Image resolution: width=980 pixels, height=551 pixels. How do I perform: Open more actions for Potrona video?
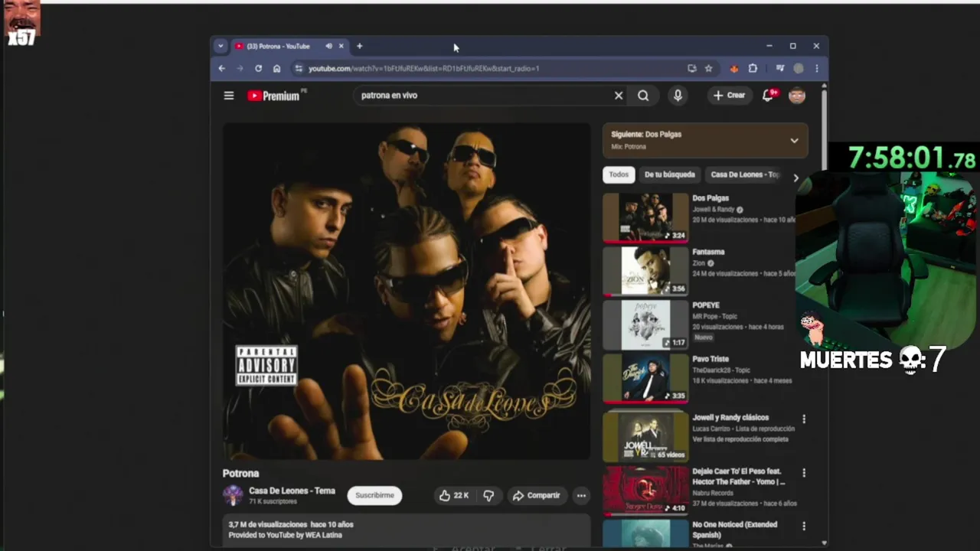click(581, 496)
